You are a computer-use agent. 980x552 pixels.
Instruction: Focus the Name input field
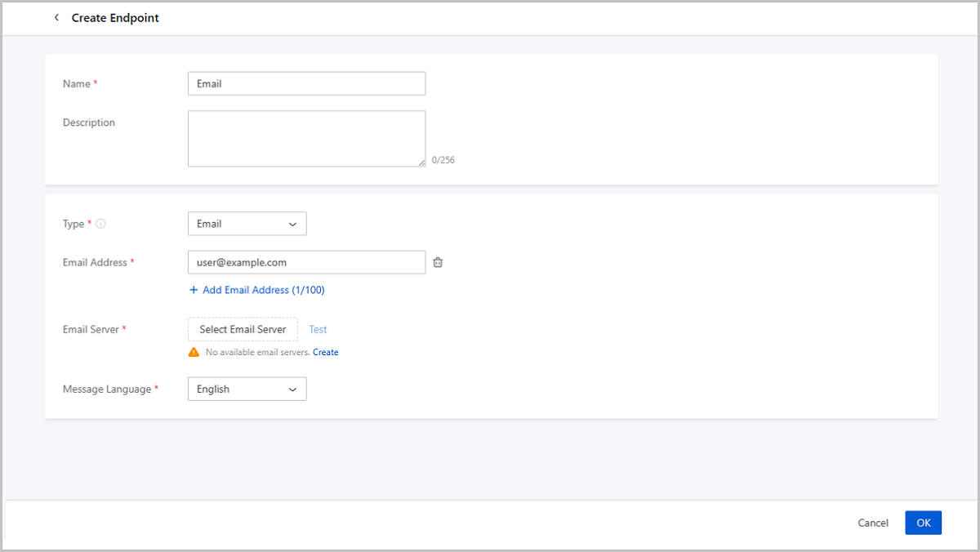coord(306,83)
